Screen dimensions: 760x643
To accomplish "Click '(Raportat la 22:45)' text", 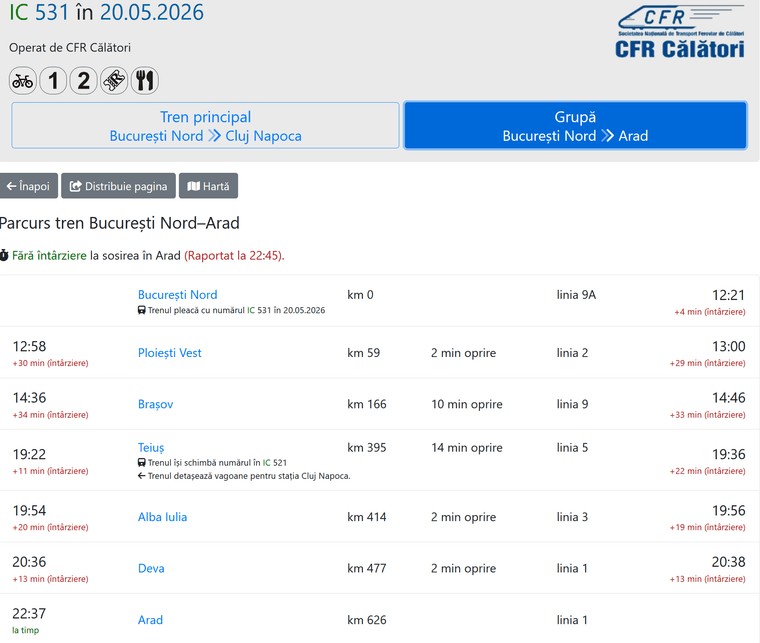I will click(x=234, y=255).
